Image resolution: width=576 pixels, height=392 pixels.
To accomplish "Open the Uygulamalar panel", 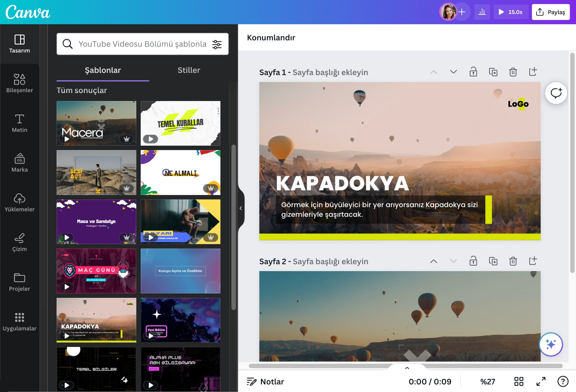I will [20, 321].
